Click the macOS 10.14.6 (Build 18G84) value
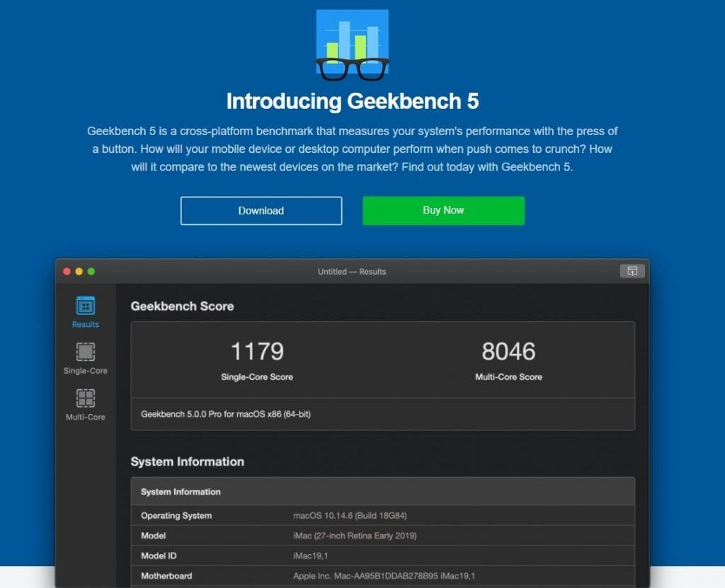This screenshot has width=725, height=588. 350,515
